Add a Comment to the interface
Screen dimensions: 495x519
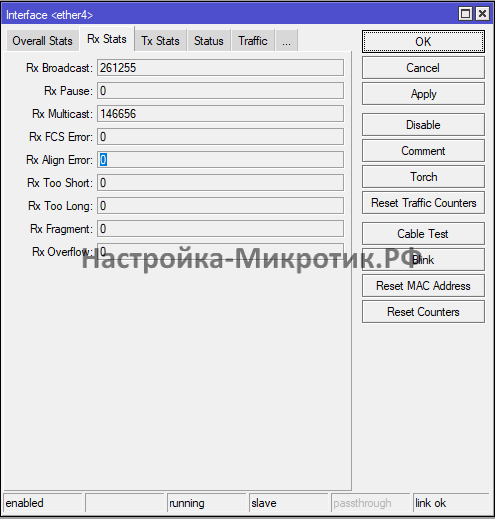click(x=423, y=151)
